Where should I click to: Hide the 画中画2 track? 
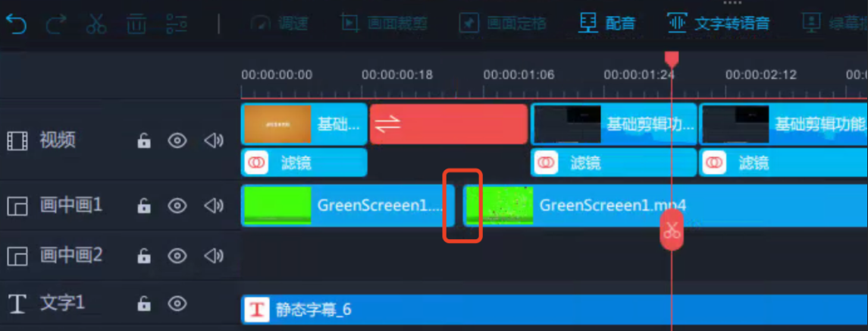click(x=177, y=256)
